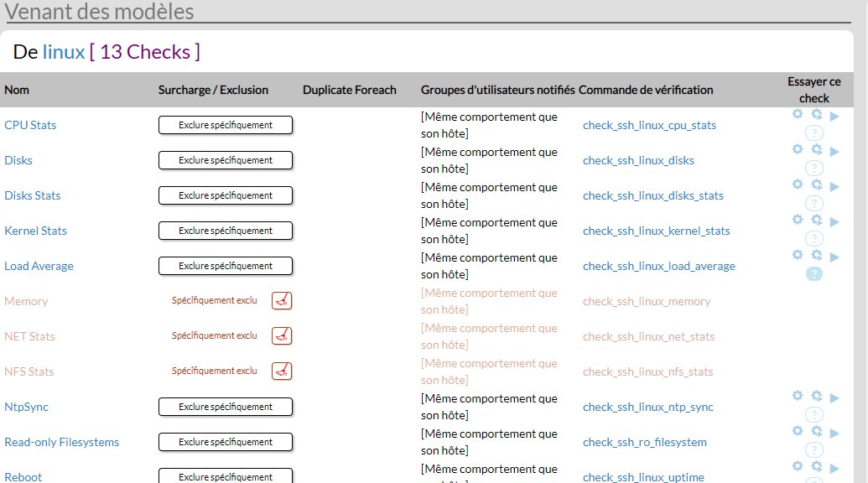Image resolution: width=868 pixels, height=483 pixels.
Task: Click the first gear icon in Disks row
Action: (x=798, y=149)
